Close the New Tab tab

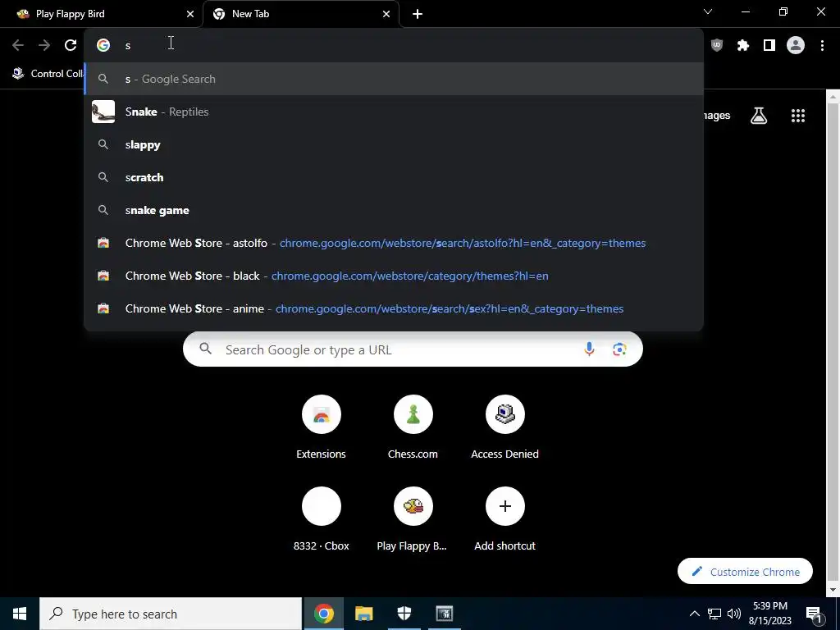(x=386, y=14)
